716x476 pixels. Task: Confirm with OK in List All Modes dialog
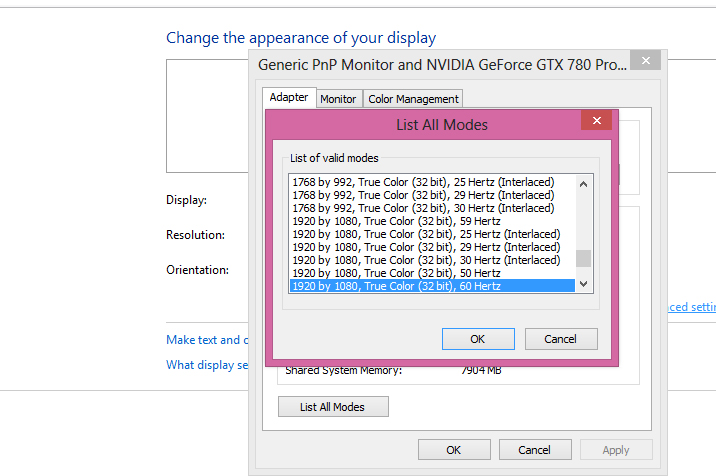pos(478,339)
